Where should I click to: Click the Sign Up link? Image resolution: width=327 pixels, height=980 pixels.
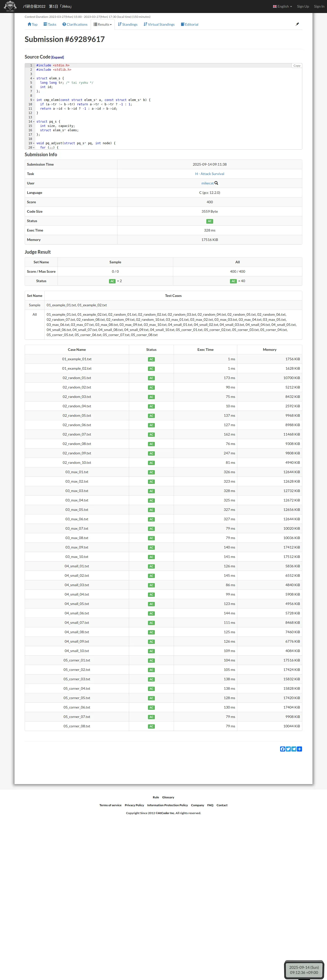[303, 6]
